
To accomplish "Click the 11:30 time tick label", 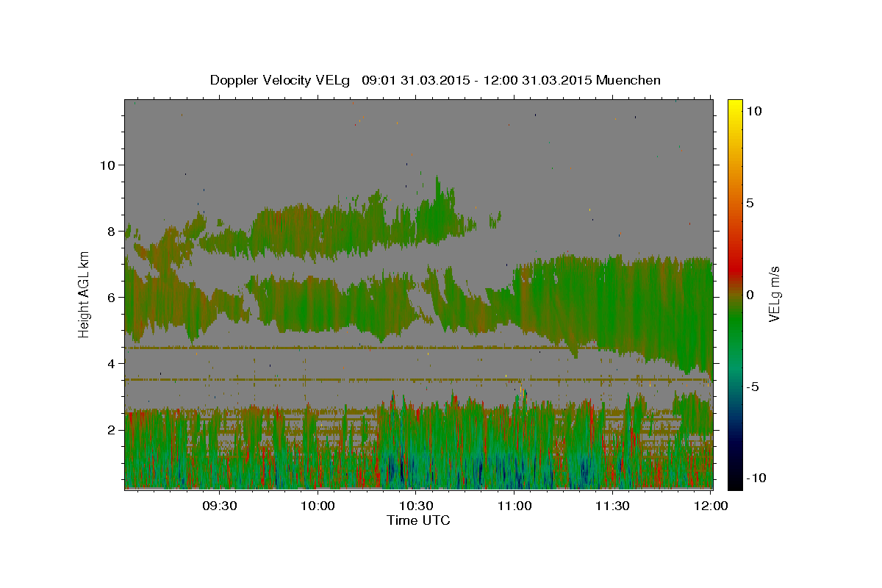I will (612, 506).
